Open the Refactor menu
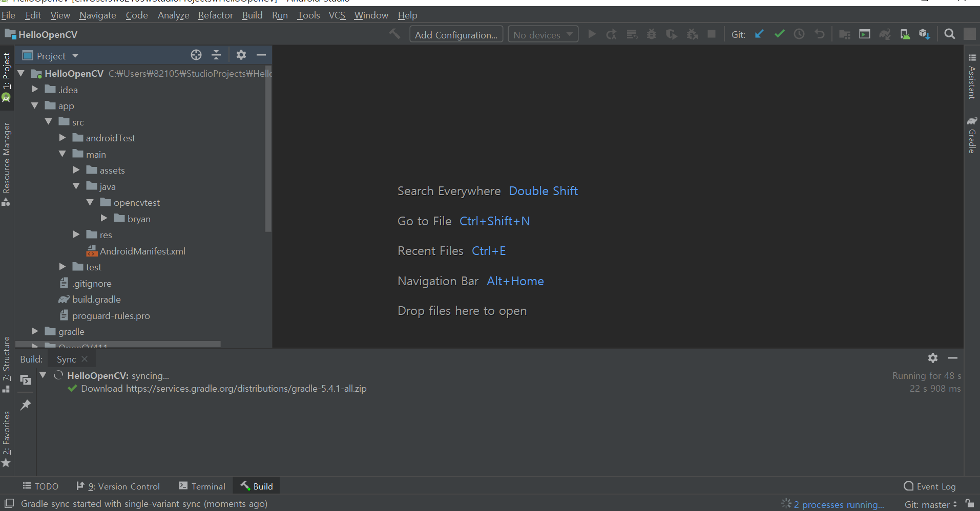 [x=215, y=15]
